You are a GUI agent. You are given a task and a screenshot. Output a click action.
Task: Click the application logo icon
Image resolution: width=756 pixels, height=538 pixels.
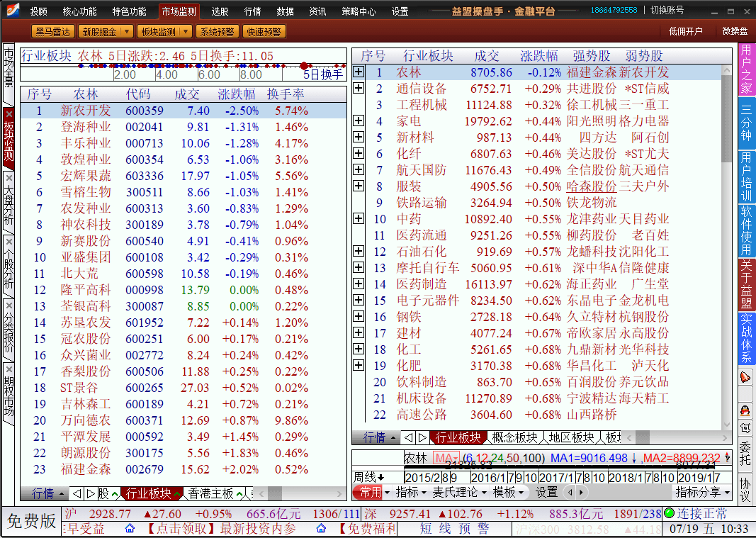(12, 11)
